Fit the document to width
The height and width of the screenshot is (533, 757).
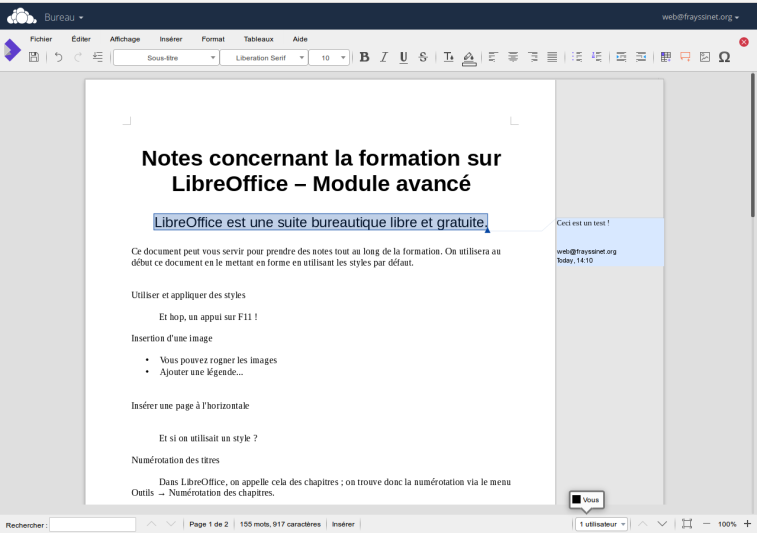687,524
